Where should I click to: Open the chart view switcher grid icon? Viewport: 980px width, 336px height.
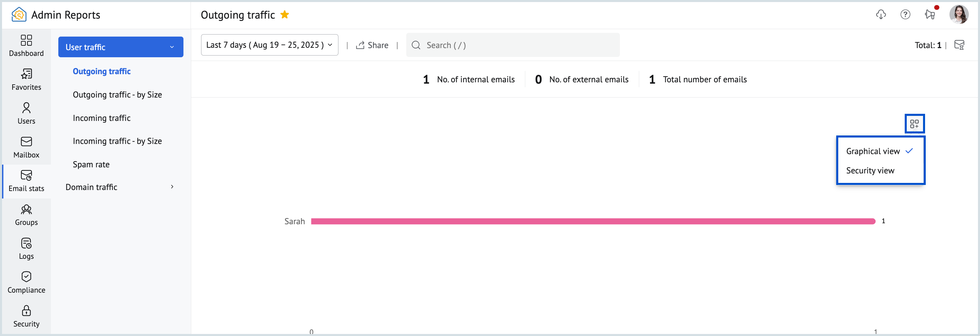pyautogui.click(x=915, y=123)
